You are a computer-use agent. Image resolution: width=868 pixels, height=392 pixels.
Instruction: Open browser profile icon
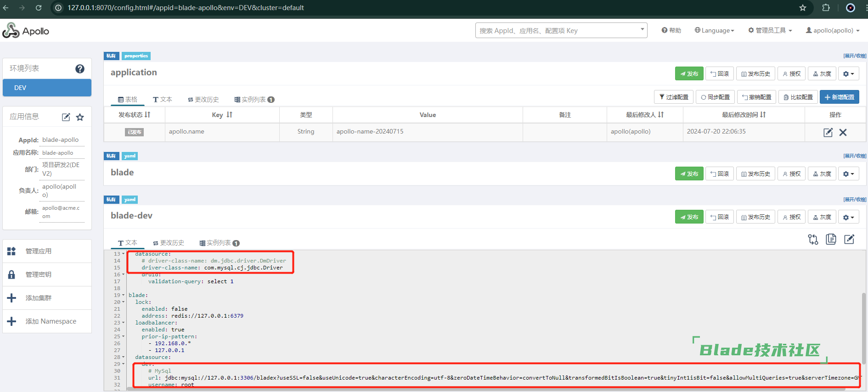coord(851,8)
